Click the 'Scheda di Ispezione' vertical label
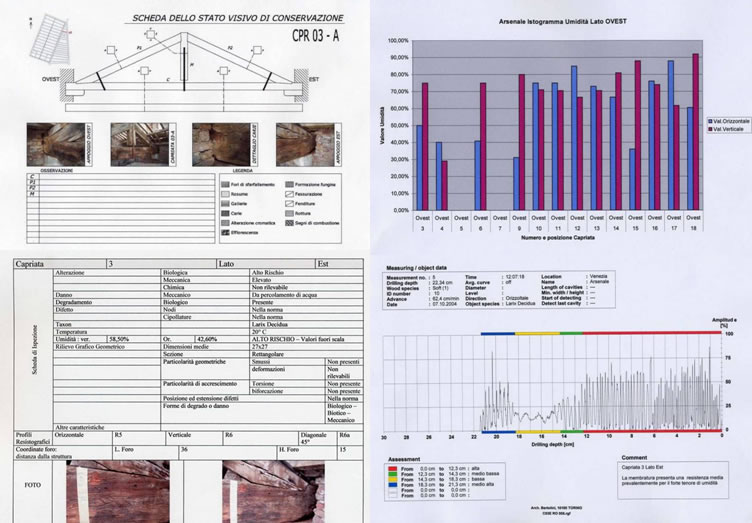This screenshot has width=752, height=523. [x=35, y=350]
